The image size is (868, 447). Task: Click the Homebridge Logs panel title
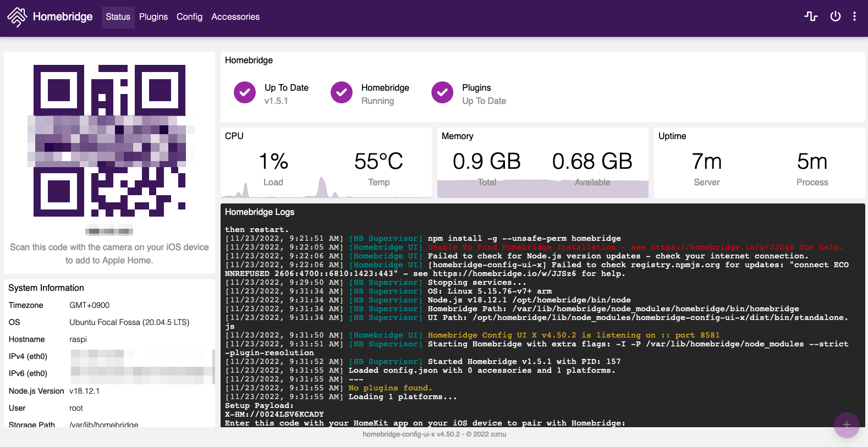(x=260, y=212)
